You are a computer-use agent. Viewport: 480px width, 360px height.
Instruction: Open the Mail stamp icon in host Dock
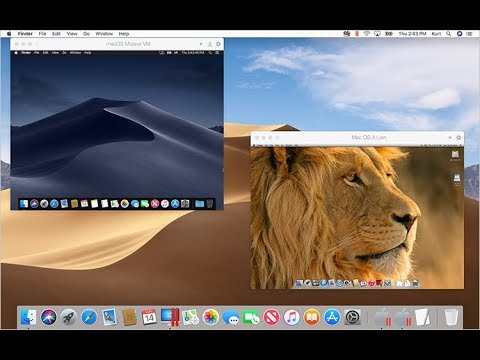tap(109, 317)
